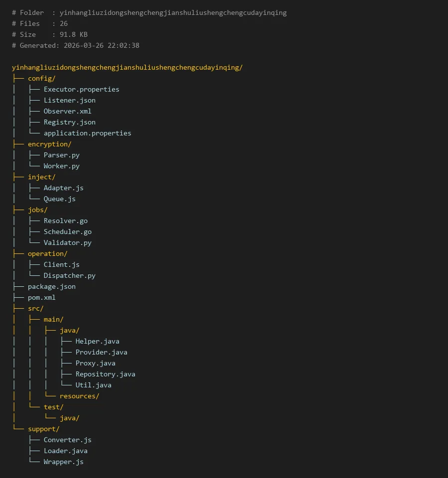
Task: Select the resources/ folder
Action: point(79,396)
